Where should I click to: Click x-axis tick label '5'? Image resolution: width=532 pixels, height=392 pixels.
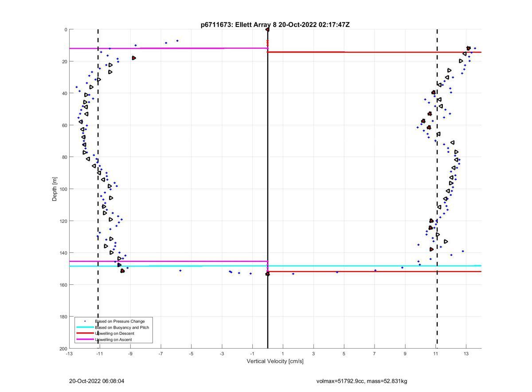click(344, 354)
